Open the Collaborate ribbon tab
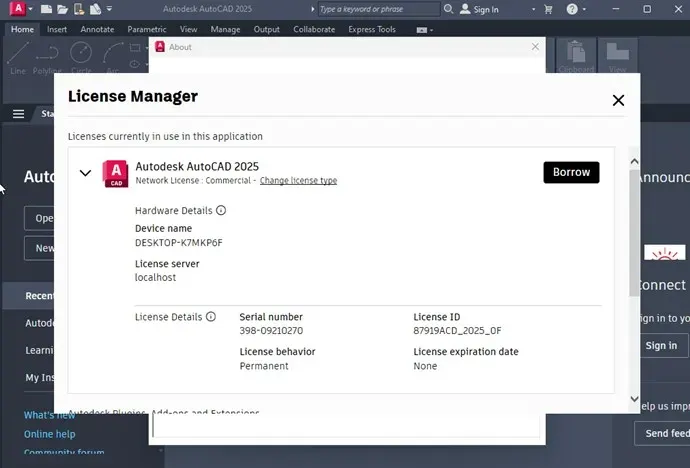Viewport: 690px width, 468px height. coord(314,29)
